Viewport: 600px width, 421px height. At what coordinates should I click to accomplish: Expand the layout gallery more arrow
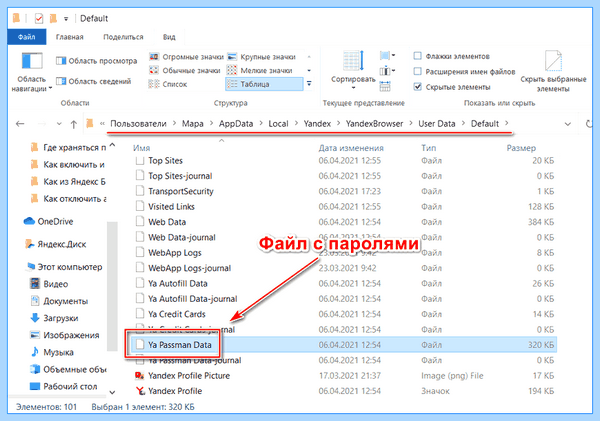309,83
